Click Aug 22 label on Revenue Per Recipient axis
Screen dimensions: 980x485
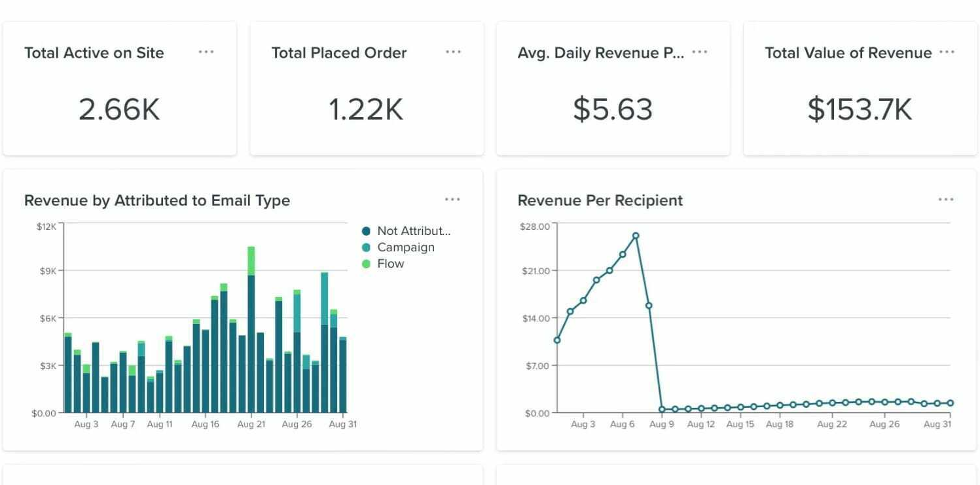(x=832, y=424)
